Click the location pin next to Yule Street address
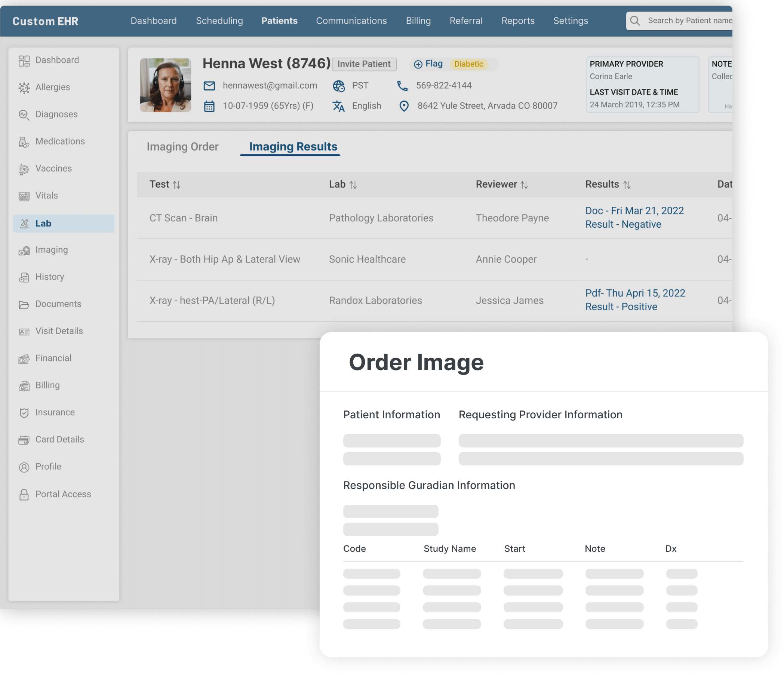This screenshot has width=784, height=686. (x=404, y=106)
